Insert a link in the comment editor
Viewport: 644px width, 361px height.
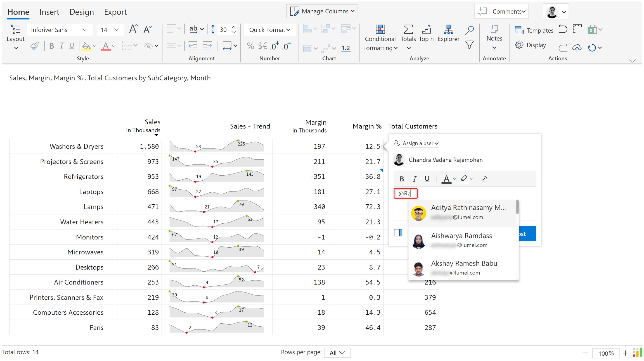point(484,179)
